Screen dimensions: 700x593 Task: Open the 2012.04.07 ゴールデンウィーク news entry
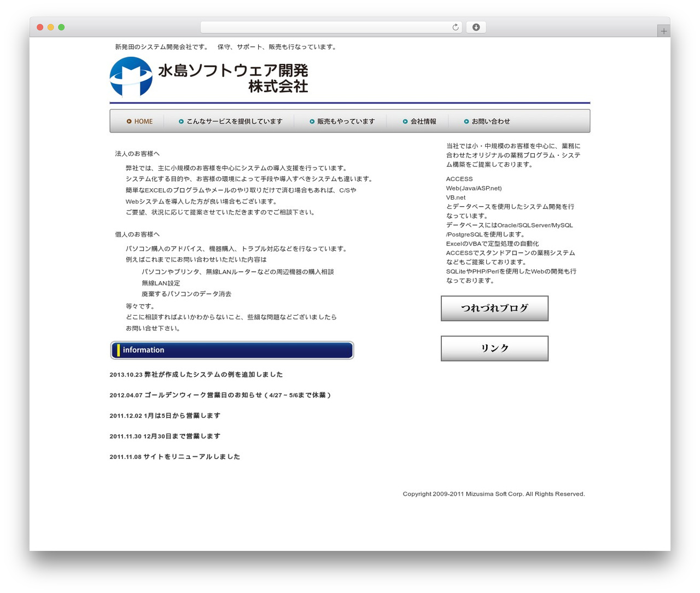220,395
